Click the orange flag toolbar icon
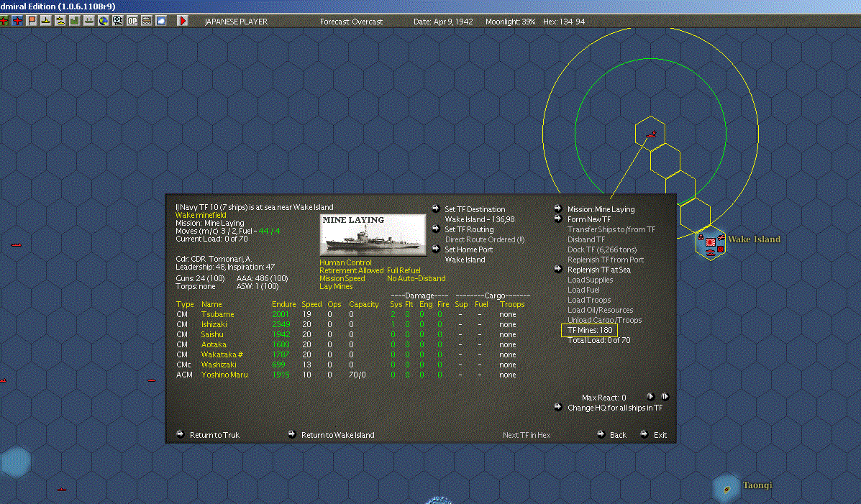 point(32,21)
